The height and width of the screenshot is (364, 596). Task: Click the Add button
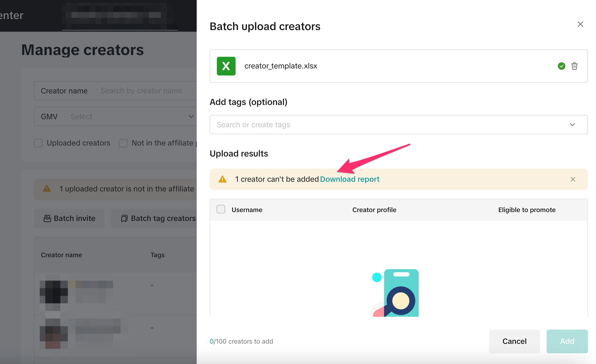click(567, 341)
